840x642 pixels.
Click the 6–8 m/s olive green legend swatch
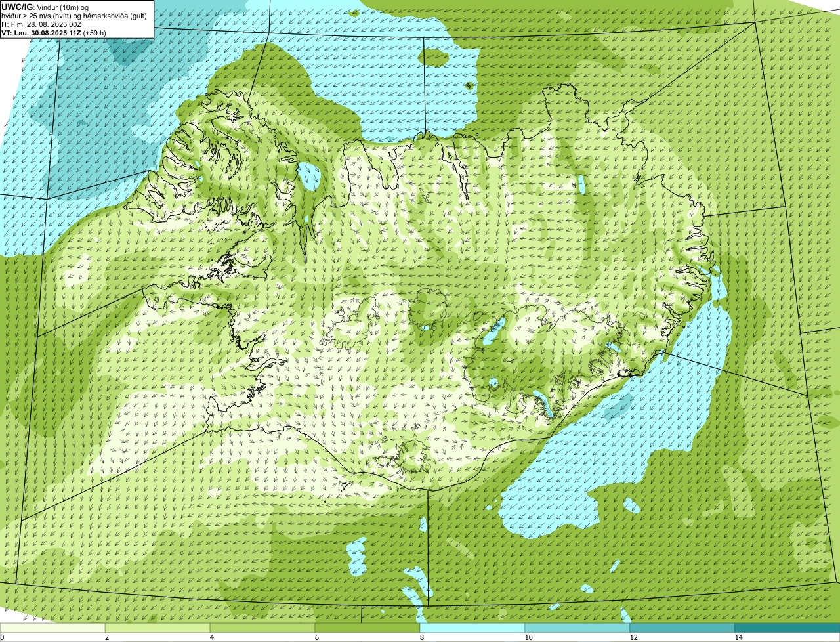tap(367, 628)
